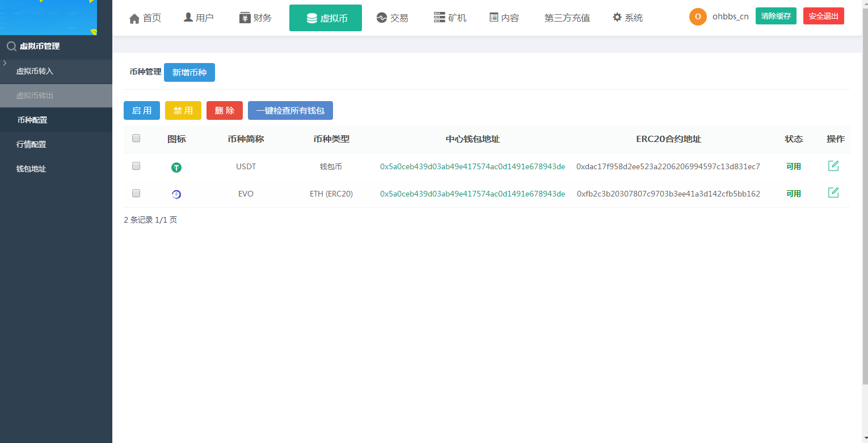The height and width of the screenshot is (443, 868).
Task: Click the 一键检查所有钱包 button
Action: [x=290, y=111]
